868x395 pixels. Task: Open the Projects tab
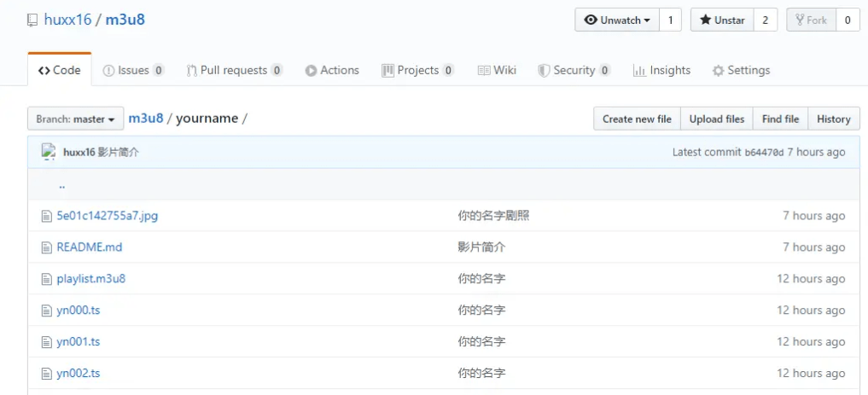[418, 70]
